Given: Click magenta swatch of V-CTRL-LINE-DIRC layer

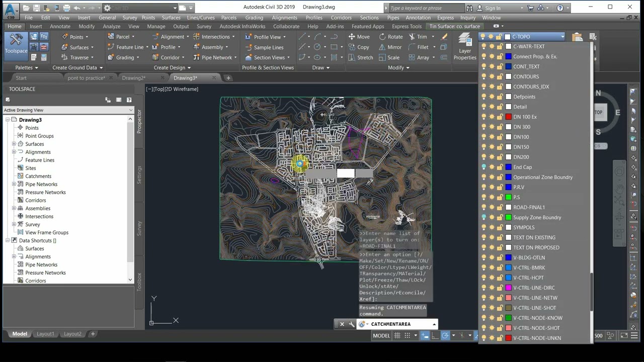Looking at the screenshot, I should pos(508,288).
